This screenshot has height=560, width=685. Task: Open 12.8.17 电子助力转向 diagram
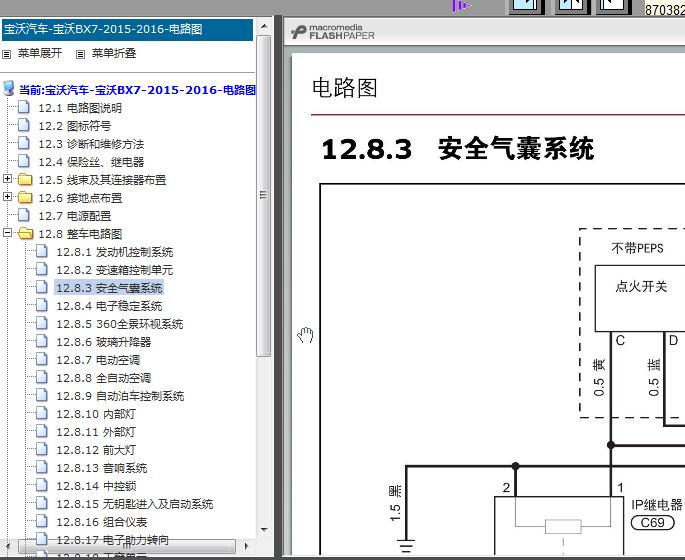pos(112,540)
